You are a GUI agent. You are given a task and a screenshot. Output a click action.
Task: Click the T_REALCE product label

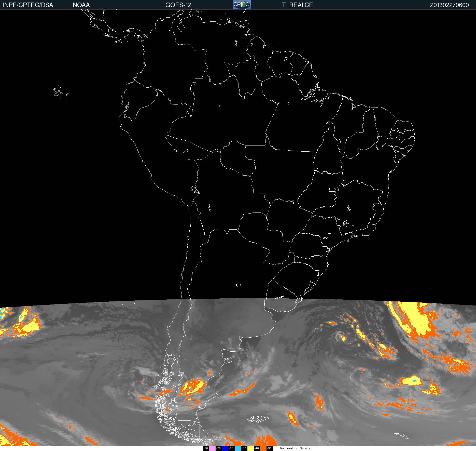pos(297,5)
